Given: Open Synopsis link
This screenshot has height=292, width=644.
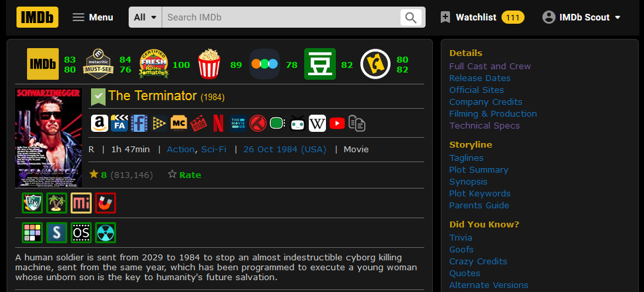Looking at the screenshot, I should tap(468, 182).
